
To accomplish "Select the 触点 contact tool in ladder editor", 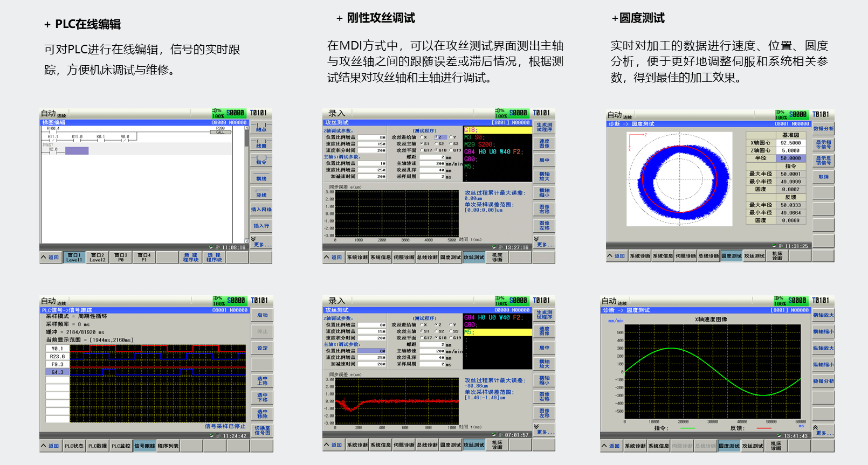I will point(261,128).
